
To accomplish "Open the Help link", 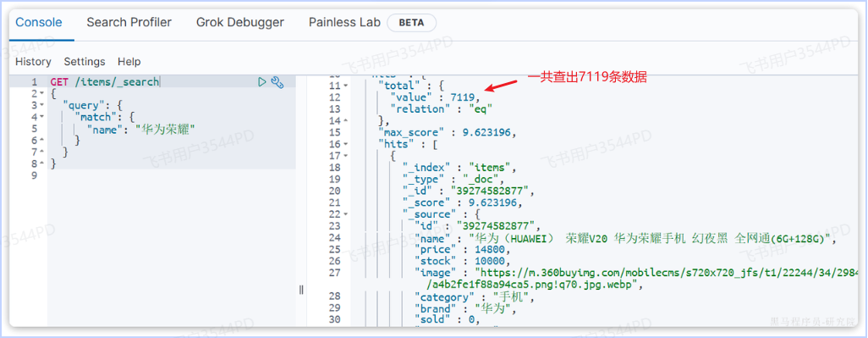I will [x=129, y=62].
